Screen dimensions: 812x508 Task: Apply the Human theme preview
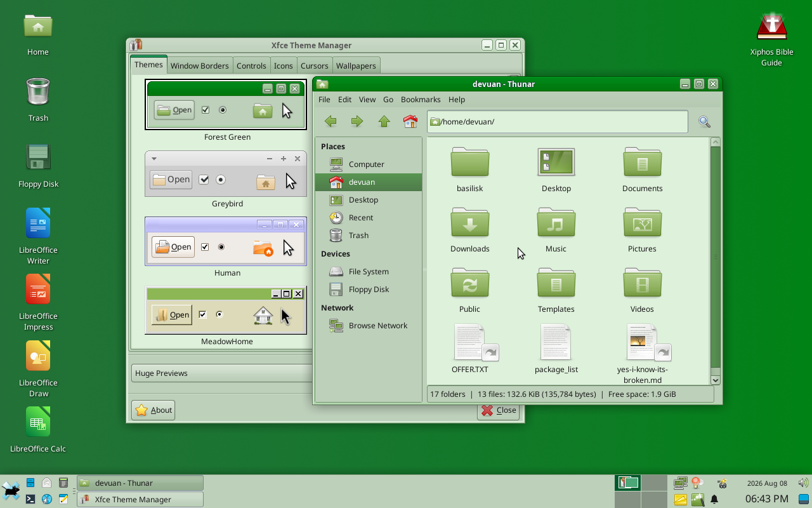click(x=226, y=241)
